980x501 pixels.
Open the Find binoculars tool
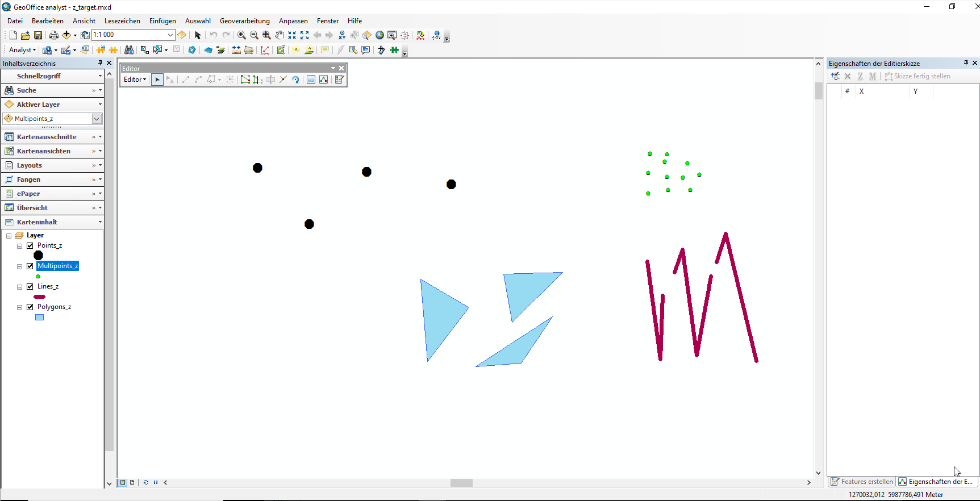129,50
